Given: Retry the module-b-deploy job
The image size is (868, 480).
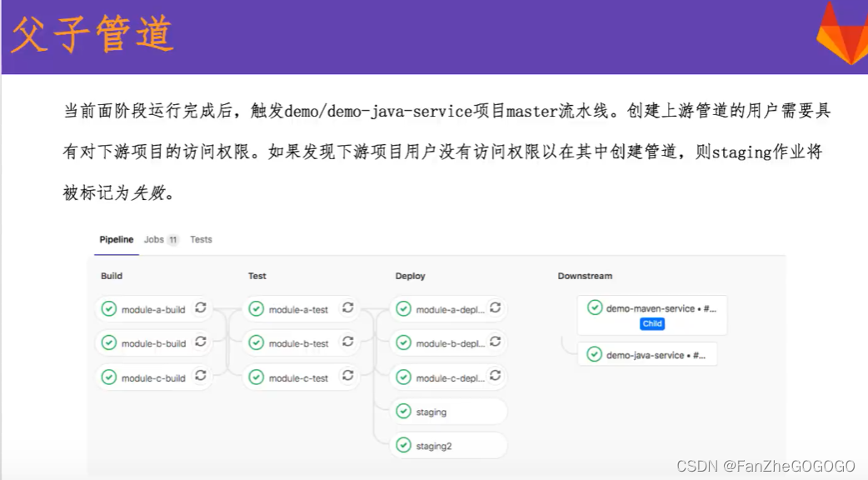Looking at the screenshot, I should [x=496, y=342].
